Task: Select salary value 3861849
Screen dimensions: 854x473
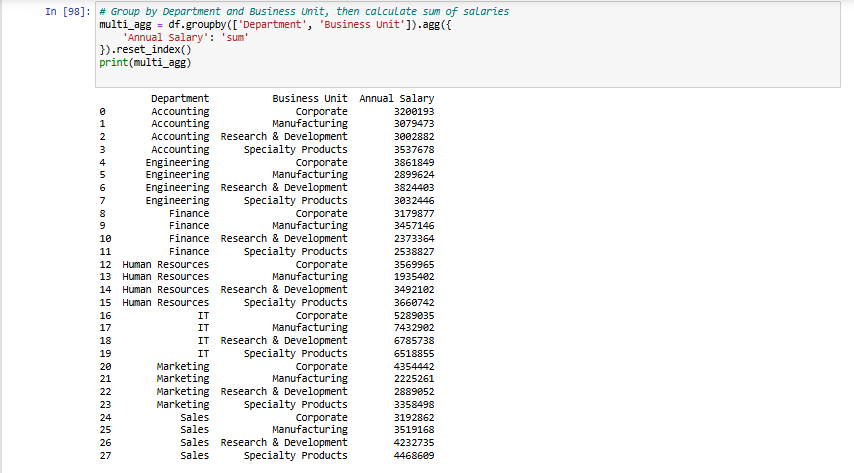Action: 414,163
